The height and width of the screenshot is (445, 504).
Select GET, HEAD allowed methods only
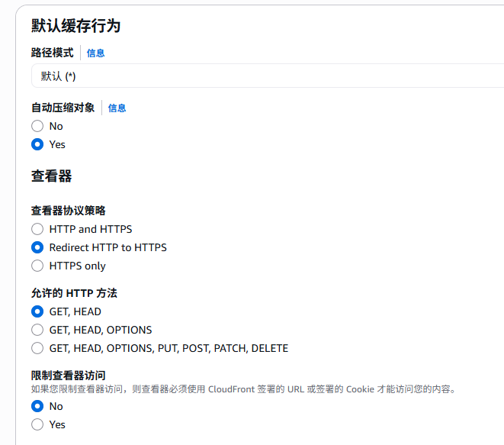pyautogui.click(x=37, y=311)
